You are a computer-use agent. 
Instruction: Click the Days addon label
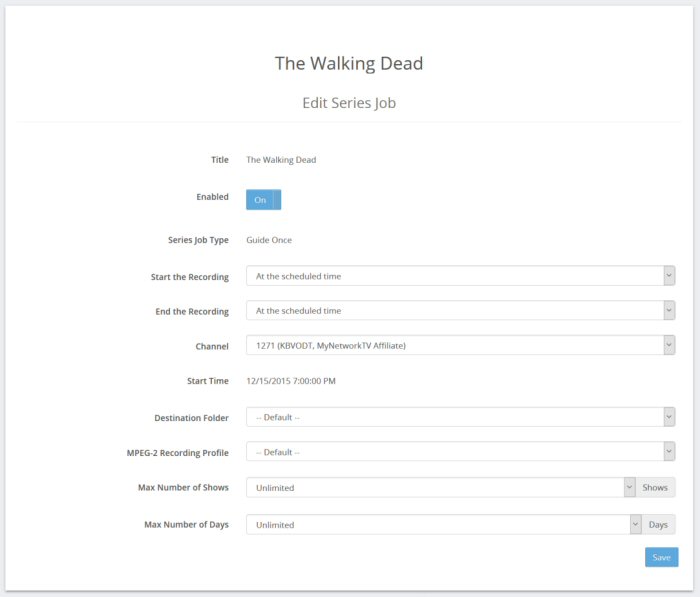click(658, 525)
